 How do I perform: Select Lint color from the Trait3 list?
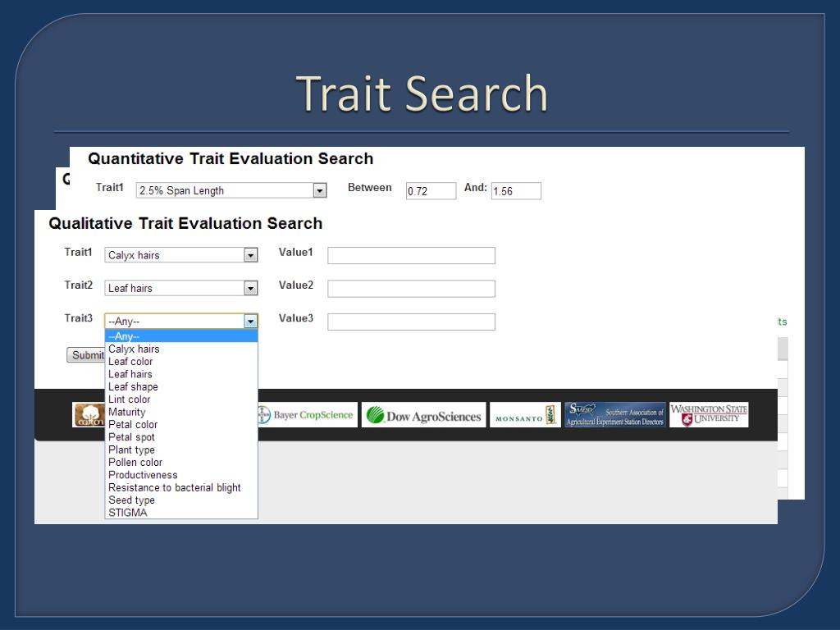coord(181,399)
